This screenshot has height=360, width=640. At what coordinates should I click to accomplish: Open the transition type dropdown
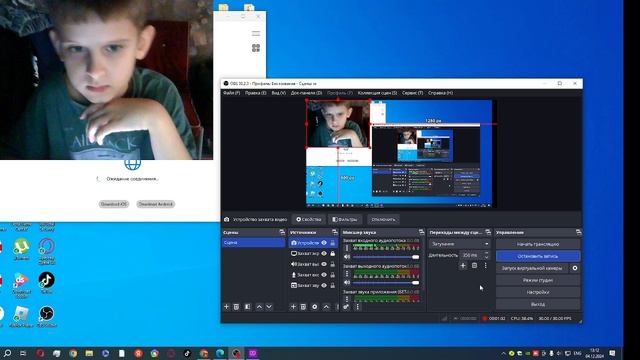[459, 244]
